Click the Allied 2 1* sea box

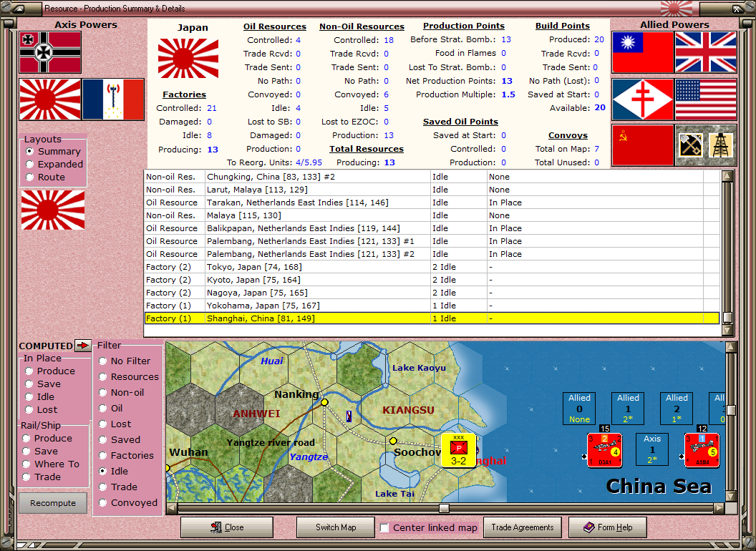[677, 409]
